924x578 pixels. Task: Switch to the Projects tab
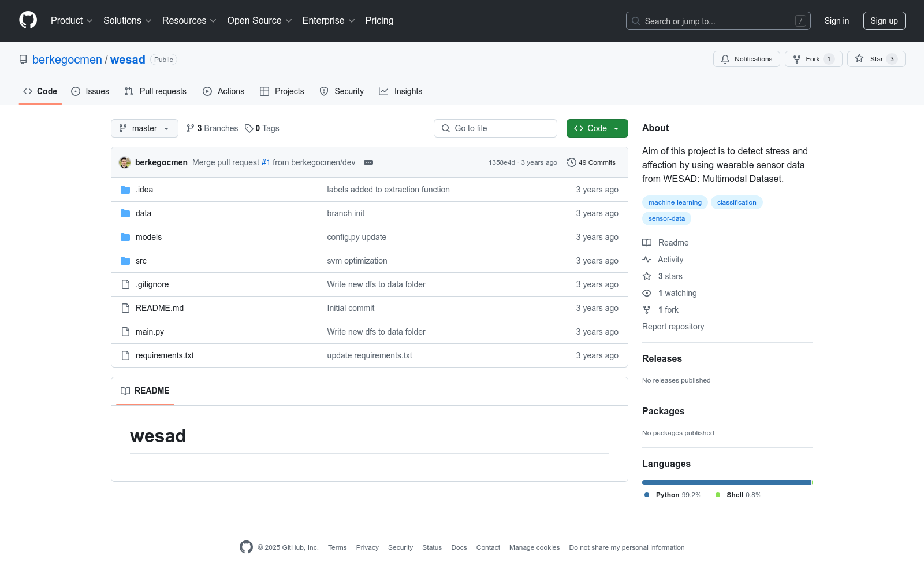282,91
